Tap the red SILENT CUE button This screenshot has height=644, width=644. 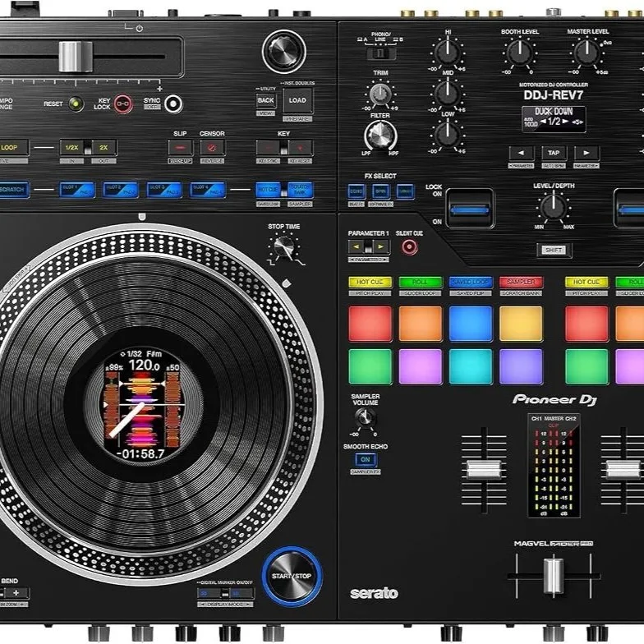[x=409, y=247]
